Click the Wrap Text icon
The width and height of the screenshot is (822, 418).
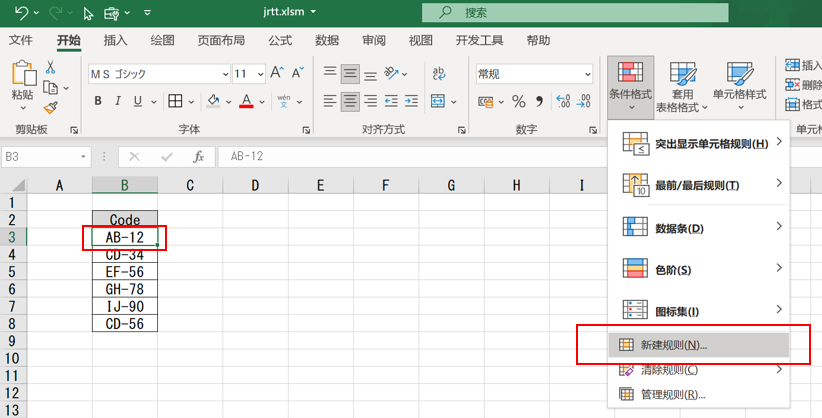click(439, 73)
